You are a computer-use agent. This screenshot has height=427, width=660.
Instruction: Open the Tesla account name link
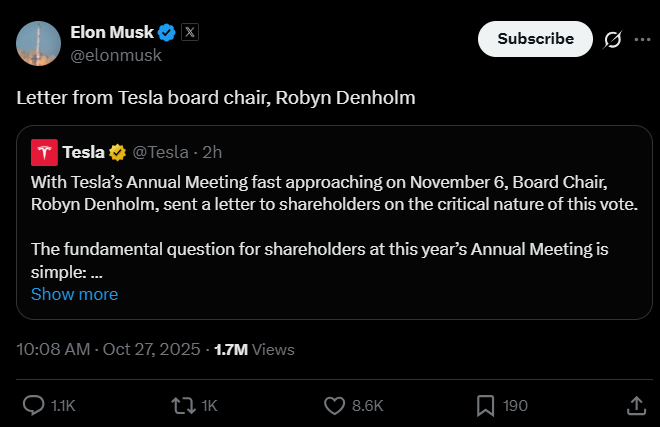(x=83, y=152)
